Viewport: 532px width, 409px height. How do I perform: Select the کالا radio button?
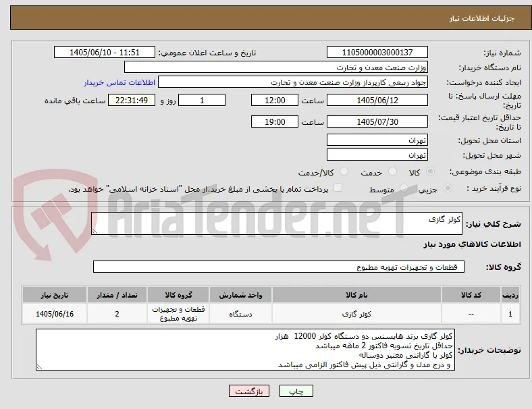(430, 171)
